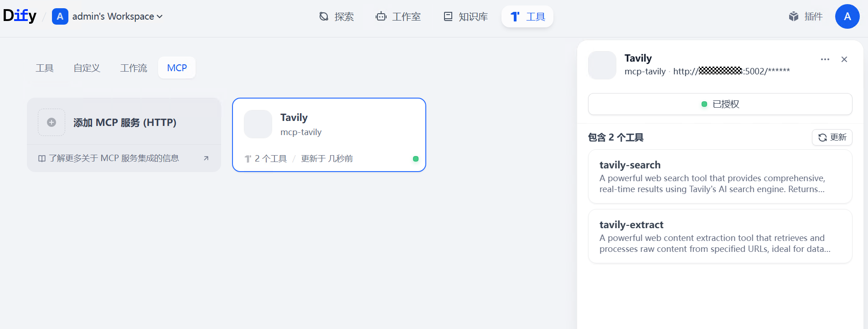Open the 了解更多关于 MCP 服务集成的信息 link

[x=114, y=158]
